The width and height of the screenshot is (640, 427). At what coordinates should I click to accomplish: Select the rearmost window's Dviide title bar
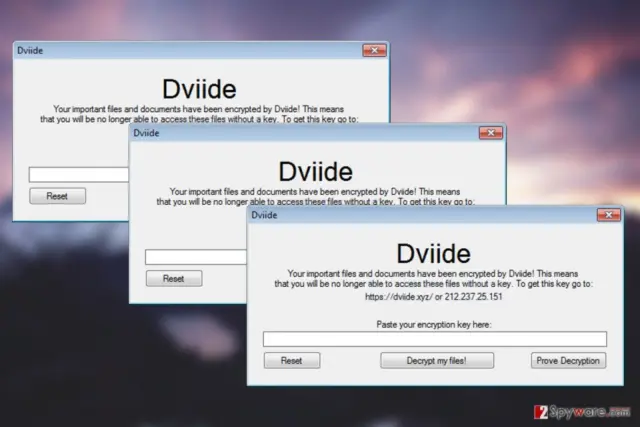[x=188, y=50]
